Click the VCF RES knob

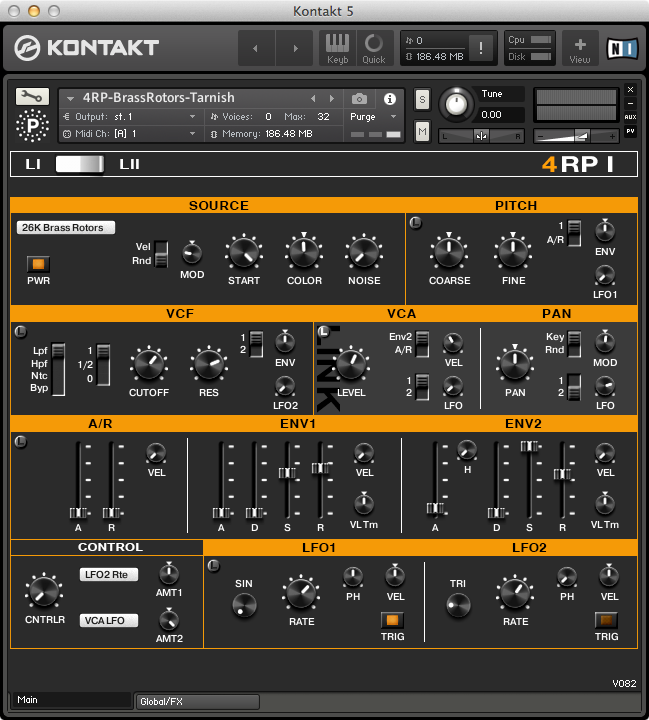209,365
